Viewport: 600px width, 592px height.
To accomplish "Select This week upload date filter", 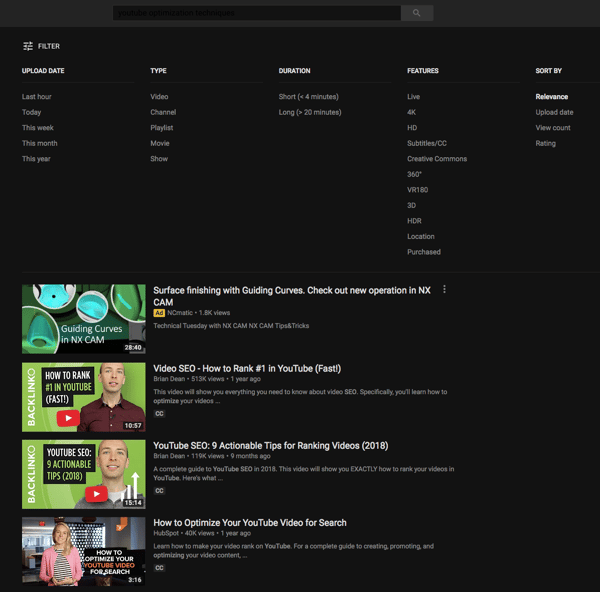I will pyautogui.click(x=38, y=128).
